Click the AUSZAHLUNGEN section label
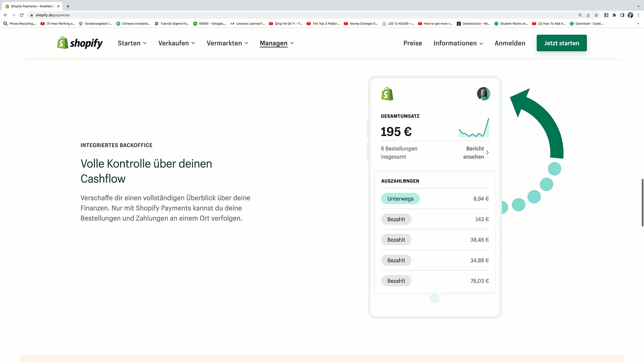The height and width of the screenshot is (362, 644). pos(400,181)
